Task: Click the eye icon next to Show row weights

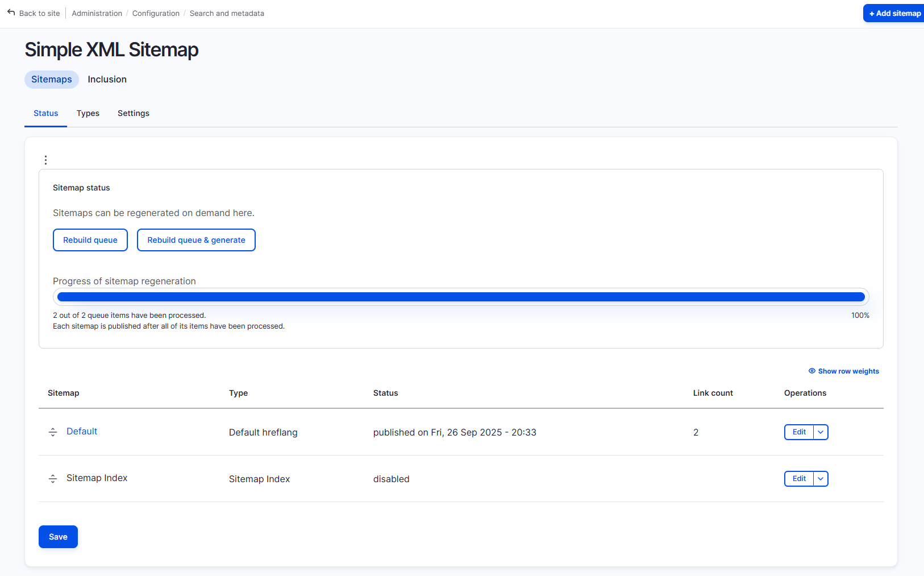Action: tap(811, 371)
